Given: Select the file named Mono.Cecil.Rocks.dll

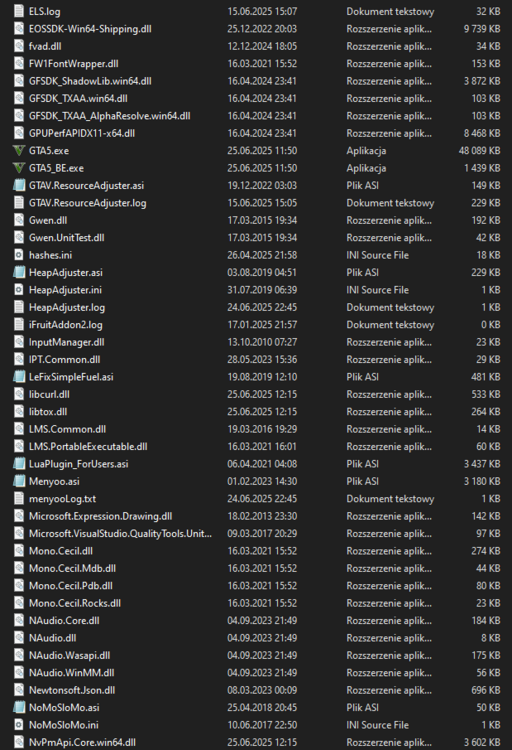Looking at the screenshot, I should point(75,603).
